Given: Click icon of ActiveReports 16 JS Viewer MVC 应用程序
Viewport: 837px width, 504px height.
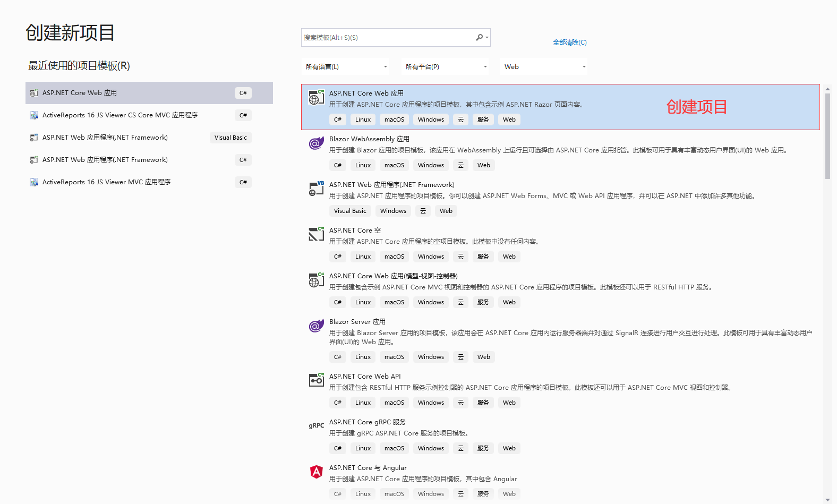Looking at the screenshot, I should tap(34, 182).
